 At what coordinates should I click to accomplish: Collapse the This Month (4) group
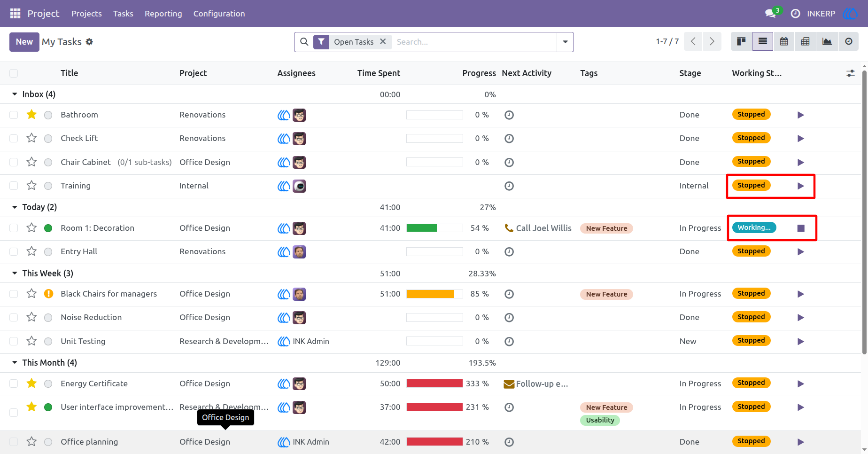pos(15,363)
